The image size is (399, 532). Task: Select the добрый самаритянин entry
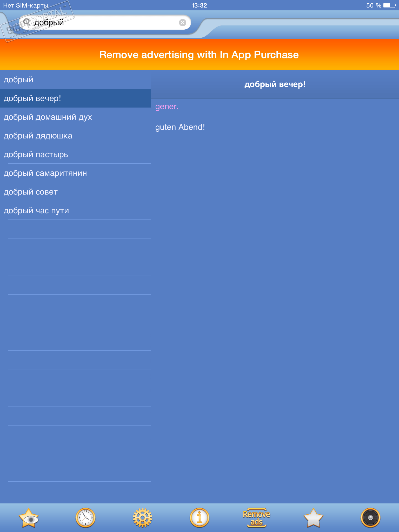click(75, 173)
